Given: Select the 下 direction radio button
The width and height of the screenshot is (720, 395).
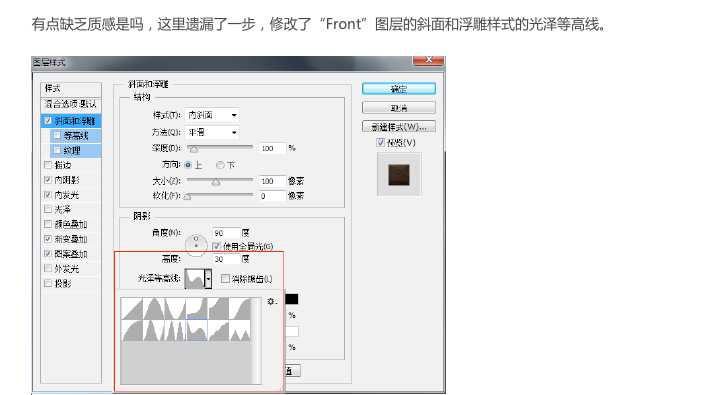Looking at the screenshot, I should point(219,165).
